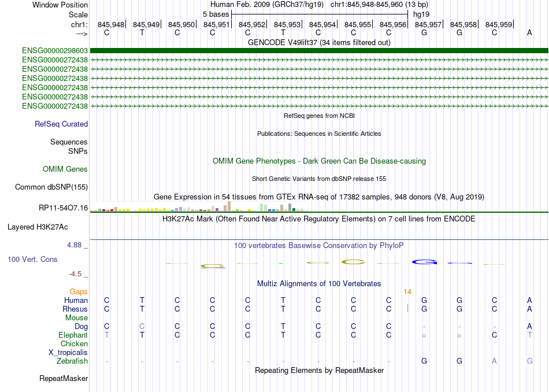The image size is (549, 392).
Task: Click the PhyloP upper value 4.88
Action: [x=74, y=245]
